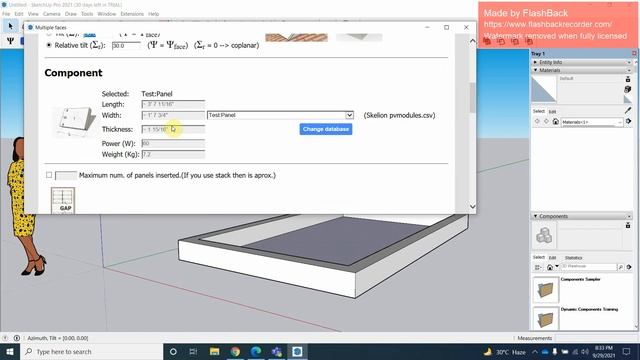The image size is (640, 360).
Task: Open the Materials<1> library dropdown
Action: (592, 122)
